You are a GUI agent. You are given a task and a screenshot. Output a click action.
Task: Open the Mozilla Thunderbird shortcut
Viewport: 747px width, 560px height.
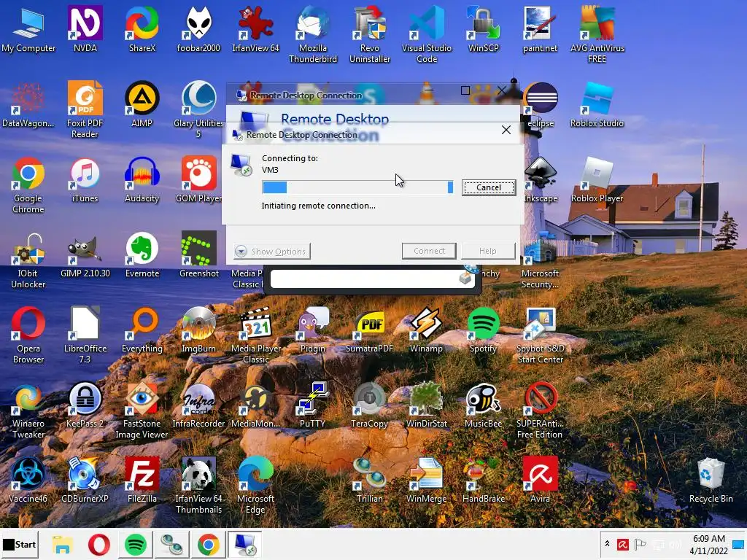pyautogui.click(x=312, y=34)
